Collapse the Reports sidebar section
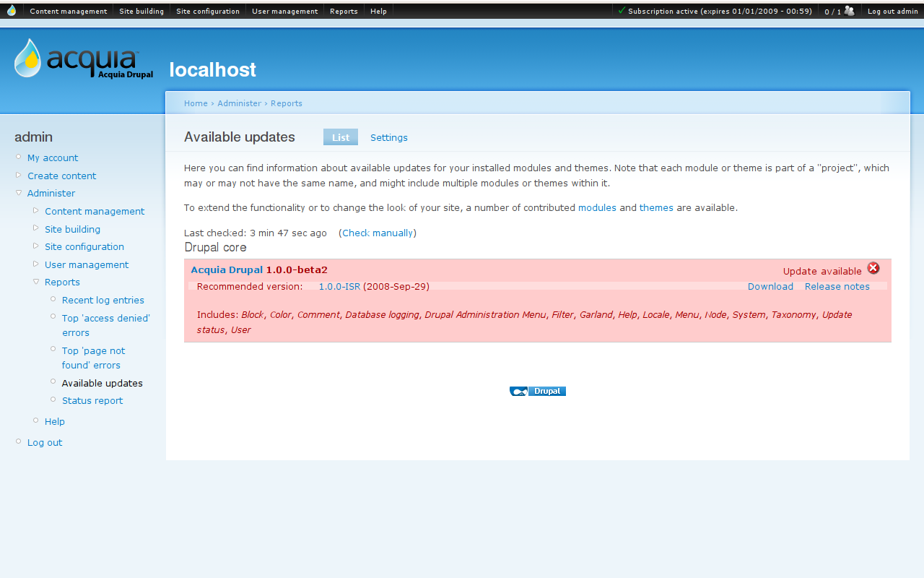The width and height of the screenshot is (924, 578). pyautogui.click(x=35, y=282)
